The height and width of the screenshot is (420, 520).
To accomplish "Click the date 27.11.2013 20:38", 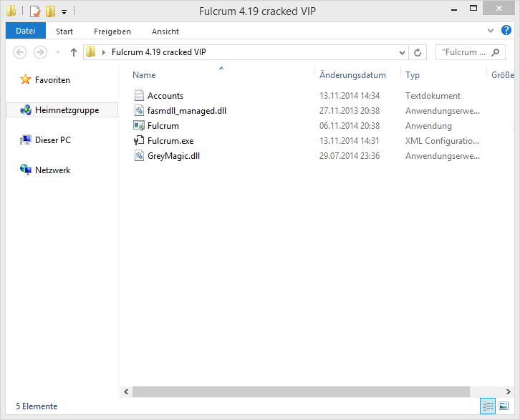I will (x=350, y=111).
